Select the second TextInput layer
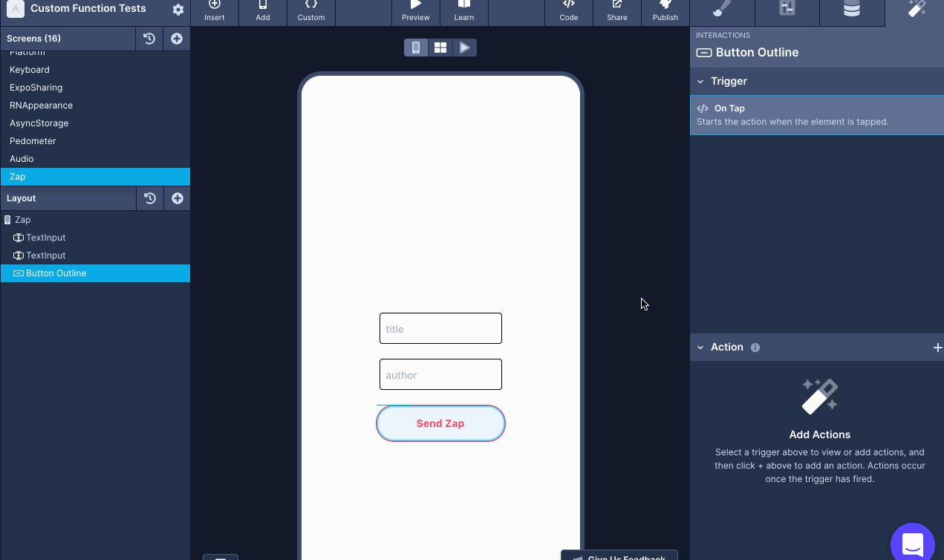This screenshot has width=944, height=560. pos(95,255)
